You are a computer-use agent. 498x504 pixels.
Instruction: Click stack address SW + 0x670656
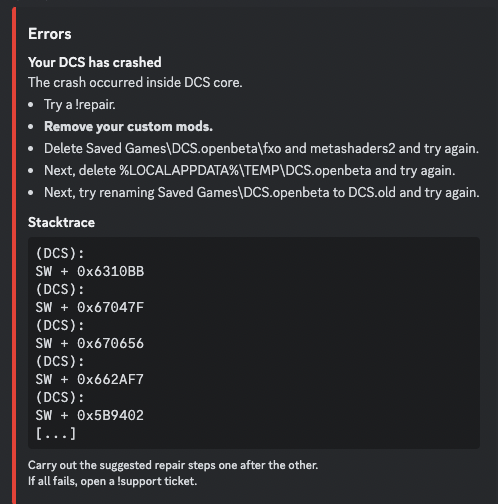coord(90,343)
